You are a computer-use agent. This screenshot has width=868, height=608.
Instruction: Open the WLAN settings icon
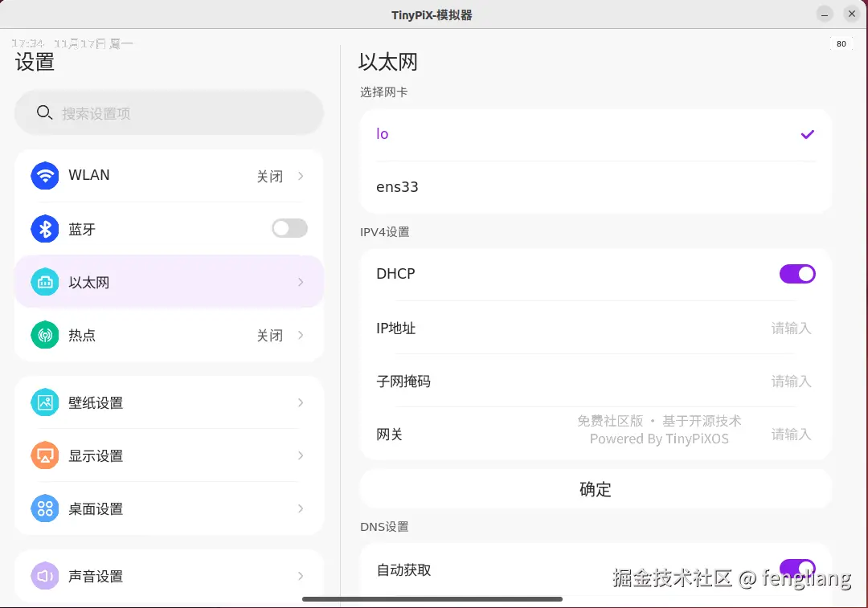click(44, 175)
